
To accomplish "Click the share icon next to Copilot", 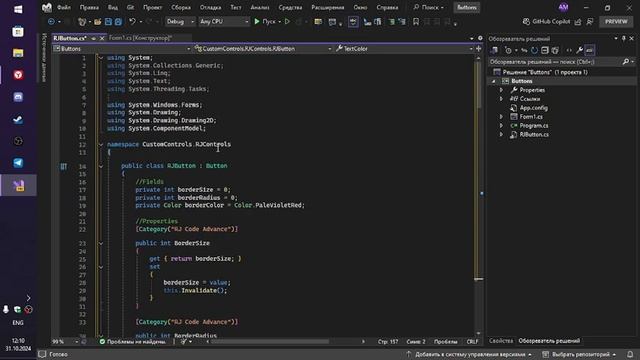I will [x=578, y=22].
